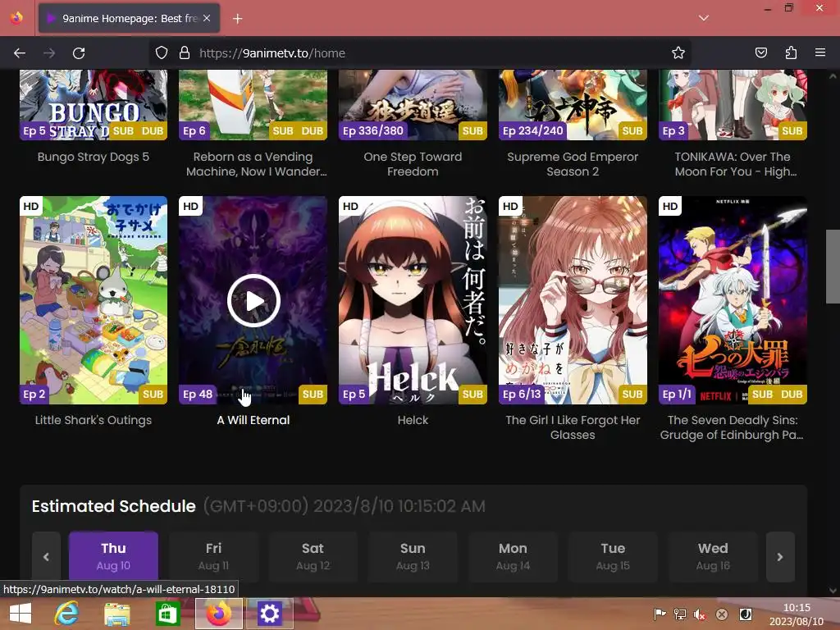The height and width of the screenshot is (630, 840).
Task: Open Reborn as a Vending Machine title link
Action: pos(256,164)
